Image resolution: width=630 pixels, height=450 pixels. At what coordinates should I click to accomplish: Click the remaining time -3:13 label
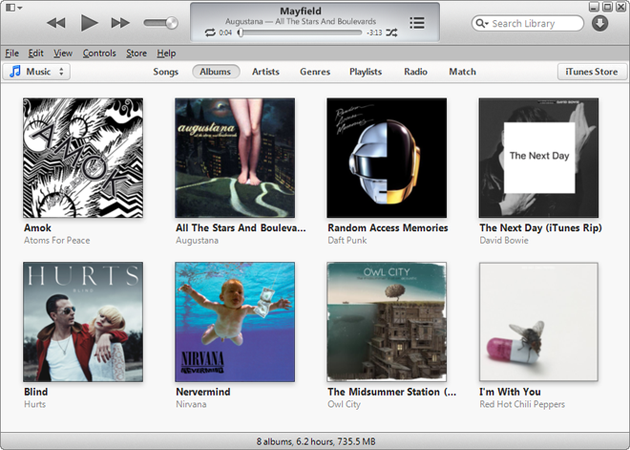tap(374, 33)
